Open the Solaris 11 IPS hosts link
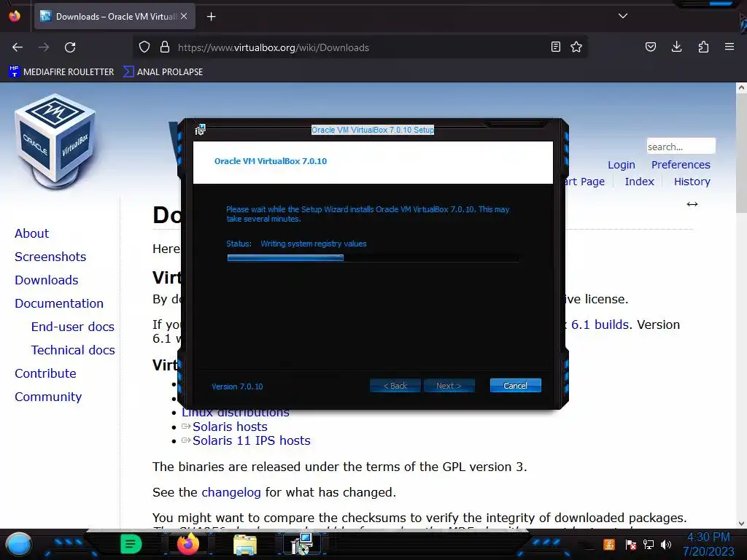The width and height of the screenshot is (747, 560). pyautogui.click(x=252, y=440)
